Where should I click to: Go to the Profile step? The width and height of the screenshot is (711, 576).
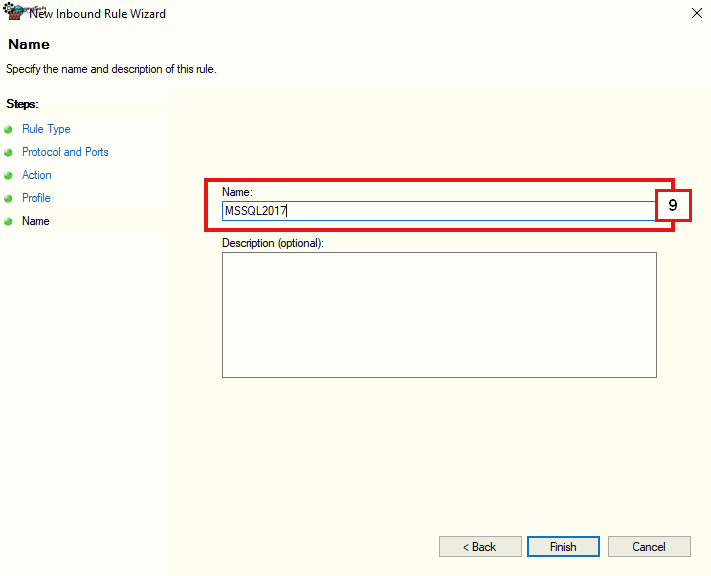click(x=36, y=198)
